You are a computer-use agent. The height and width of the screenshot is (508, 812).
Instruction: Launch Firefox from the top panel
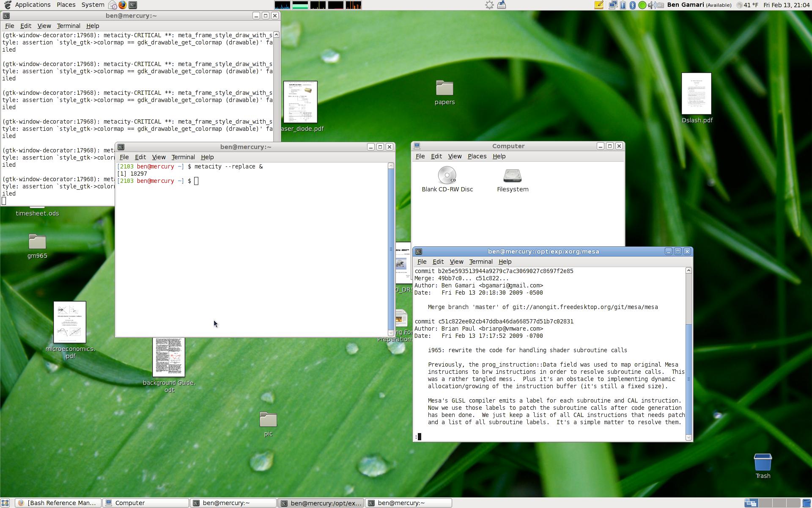(x=122, y=5)
